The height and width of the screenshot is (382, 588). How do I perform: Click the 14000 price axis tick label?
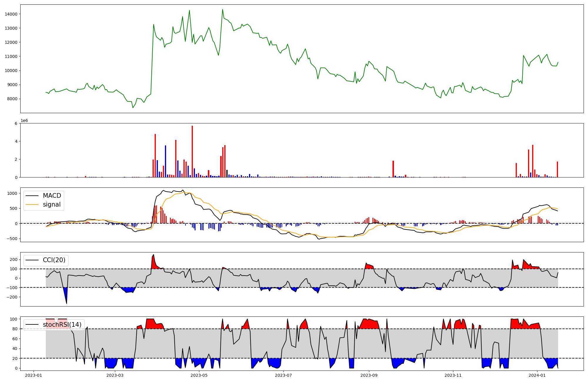coord(11,14)
